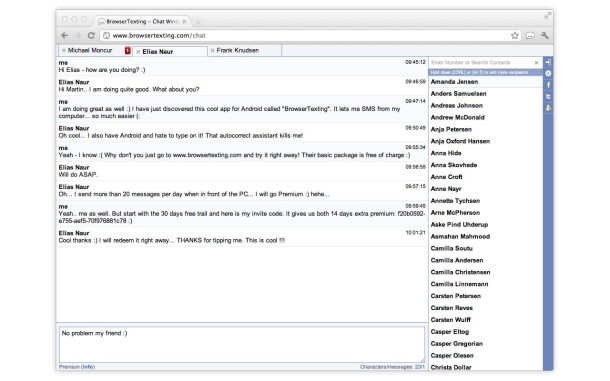Select contact Carsten Reves
This screenshot has width=610, height=381.
tap(486, 308)
